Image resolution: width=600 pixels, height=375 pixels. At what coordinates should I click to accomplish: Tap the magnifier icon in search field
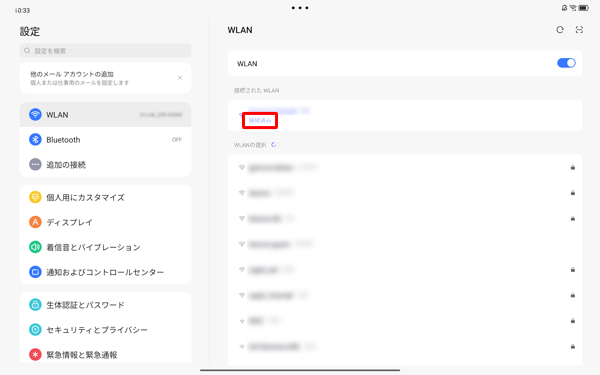tap(27, 51)
